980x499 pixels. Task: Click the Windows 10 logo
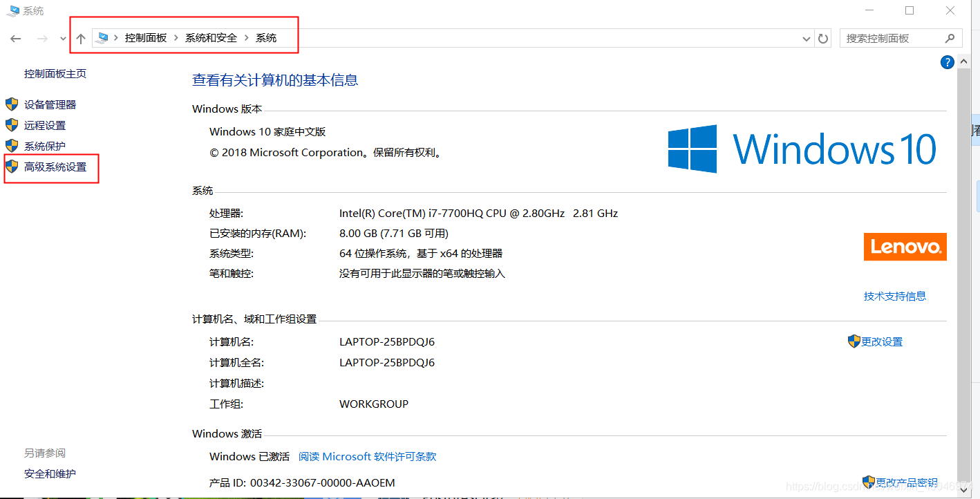click(802, 149)
